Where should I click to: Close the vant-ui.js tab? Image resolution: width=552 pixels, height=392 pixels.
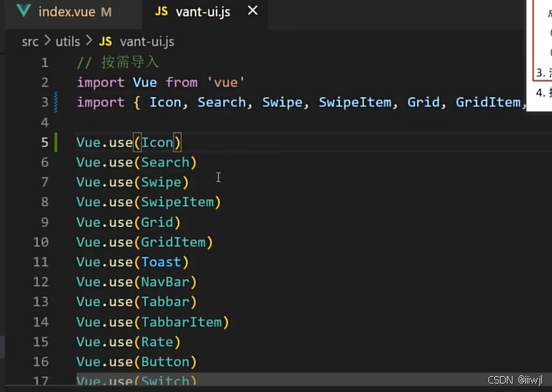252,11
